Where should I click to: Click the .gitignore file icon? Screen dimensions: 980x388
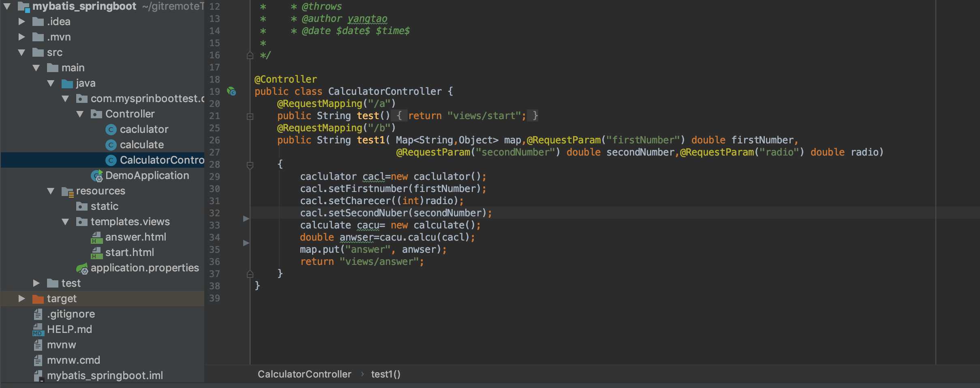pyautogui.click(x=38, y=314)
